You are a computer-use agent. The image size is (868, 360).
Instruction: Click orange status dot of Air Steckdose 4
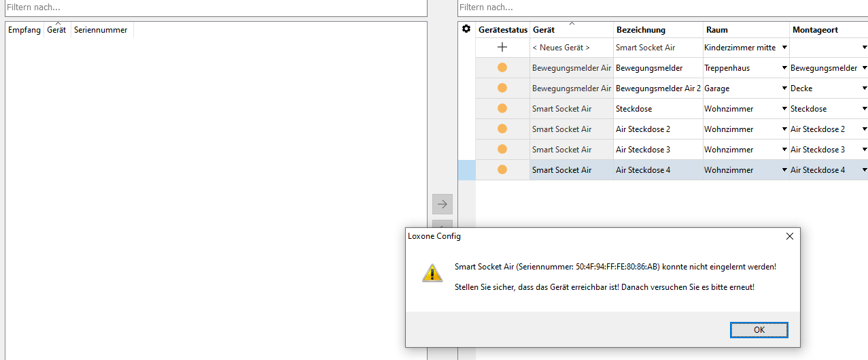coord(502,169)
